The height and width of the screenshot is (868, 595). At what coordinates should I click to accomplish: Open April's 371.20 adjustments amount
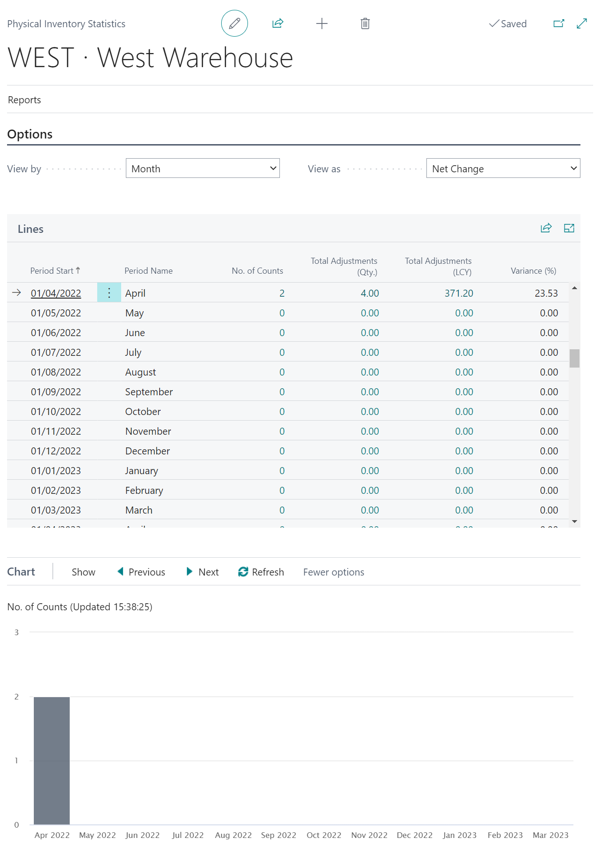point(459,293)
